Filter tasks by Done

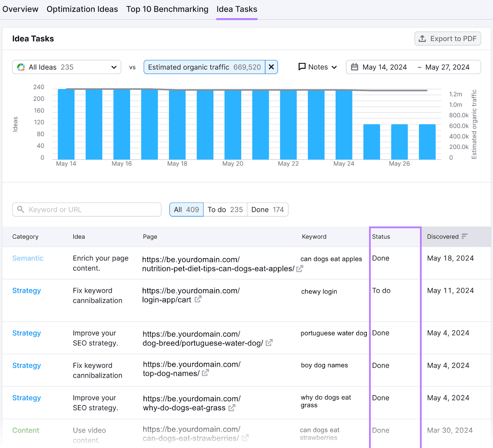267,210
